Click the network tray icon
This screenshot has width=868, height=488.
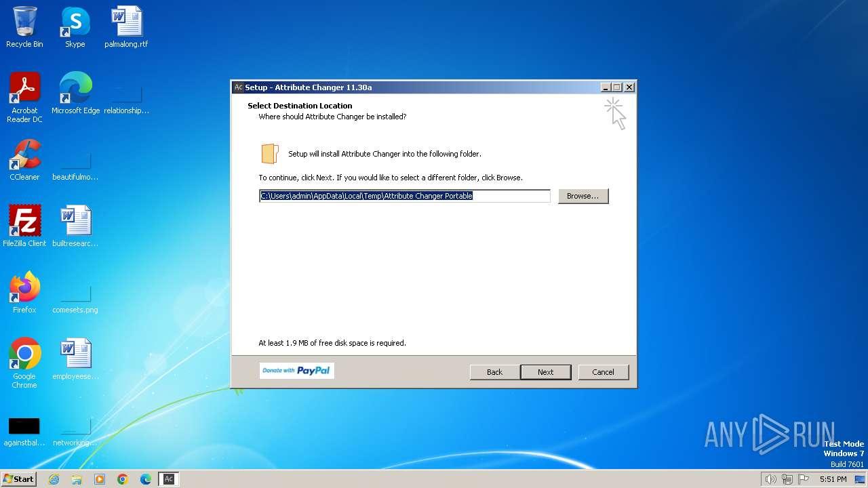(x=787, y=479)
